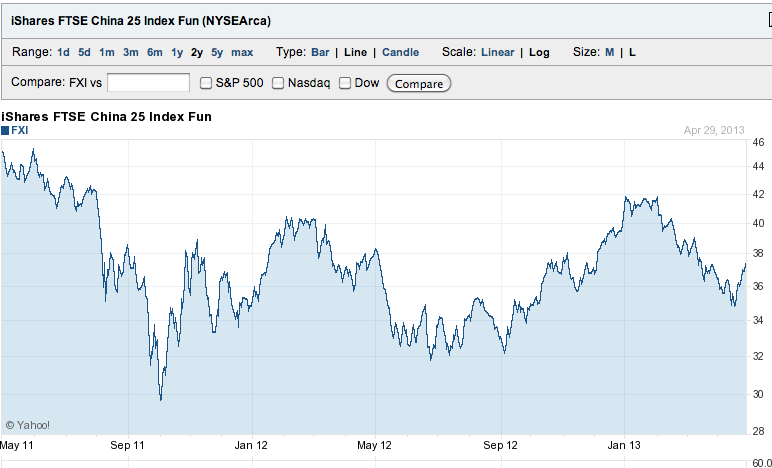The width and height of the screenshot is (772, 468).
Task: Click the Compare button
Action: point(418,84)
